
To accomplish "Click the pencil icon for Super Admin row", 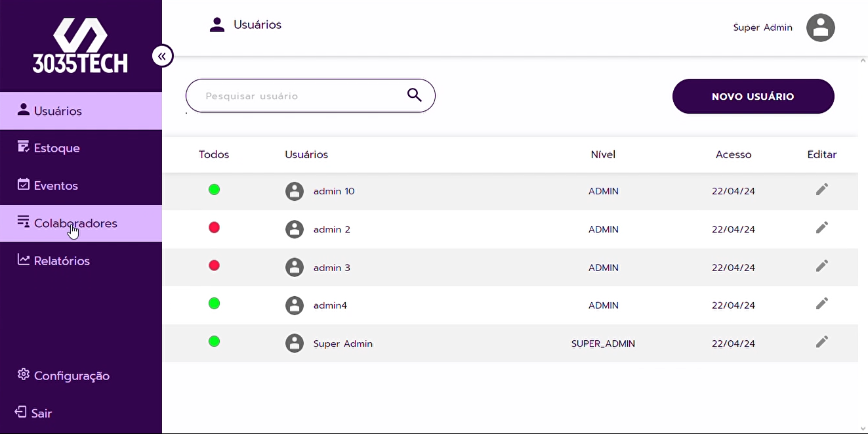I will [822, 341].
